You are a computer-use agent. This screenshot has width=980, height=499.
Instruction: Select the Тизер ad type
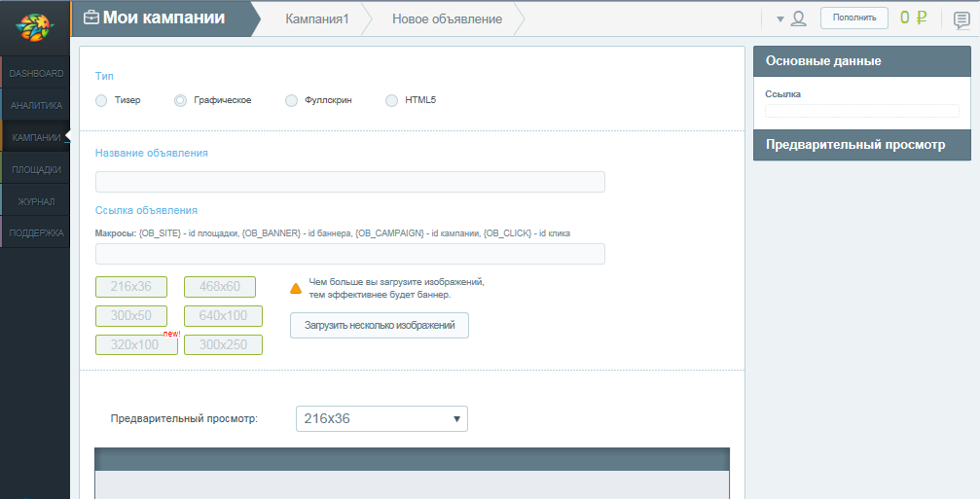click(x=101, y=100)
